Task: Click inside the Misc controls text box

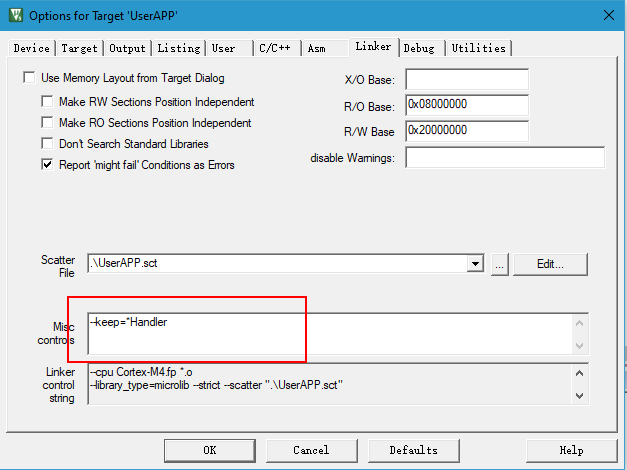Action: 330,334
